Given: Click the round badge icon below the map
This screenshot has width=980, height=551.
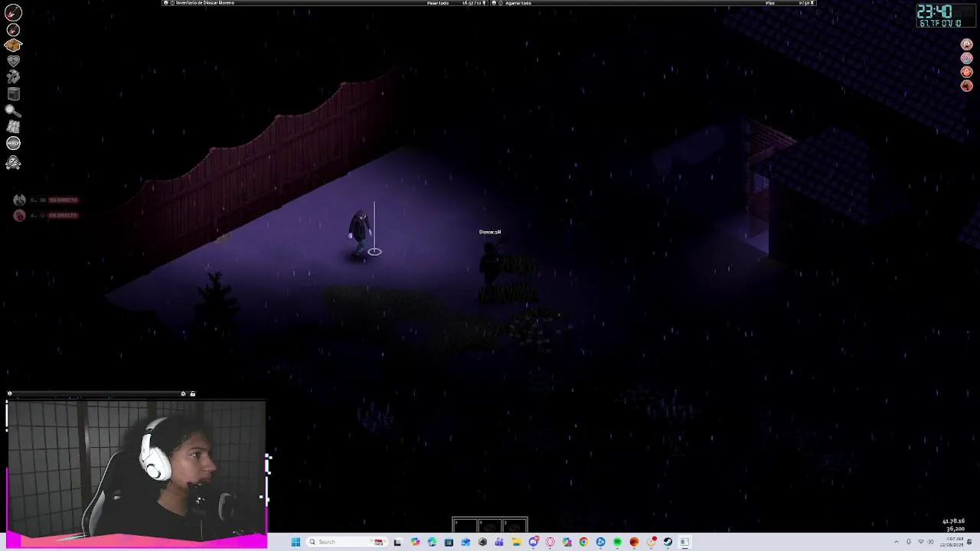Looking at the screenshot, I should point(13,143).
